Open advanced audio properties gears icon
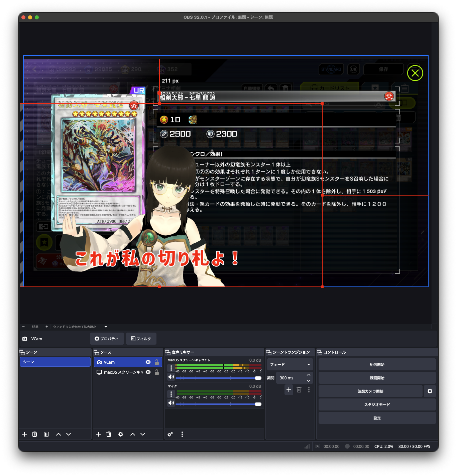 pos(170,434)
